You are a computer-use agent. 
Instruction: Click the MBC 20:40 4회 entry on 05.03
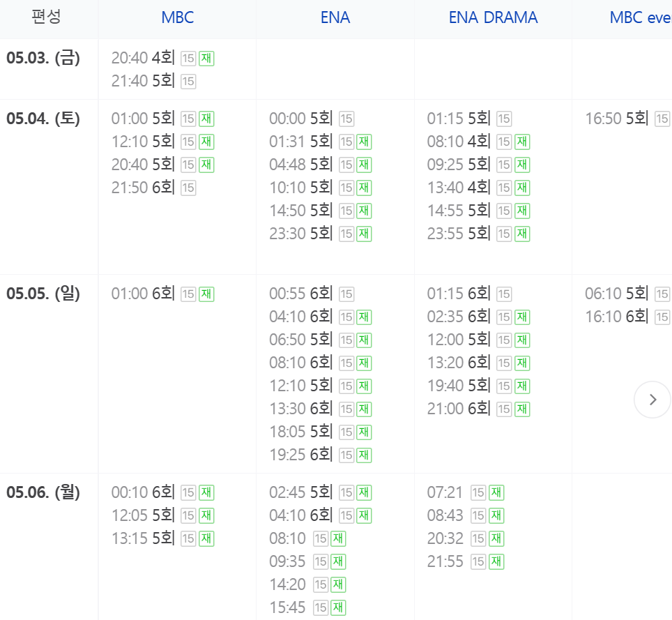[x=163, y=58]
